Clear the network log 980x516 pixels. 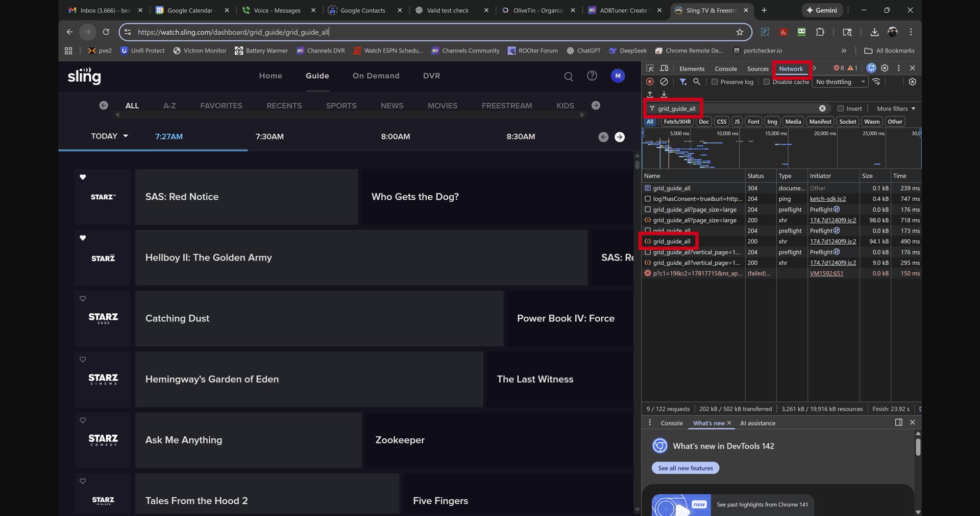pyautogui.click(x=664, y=82)
